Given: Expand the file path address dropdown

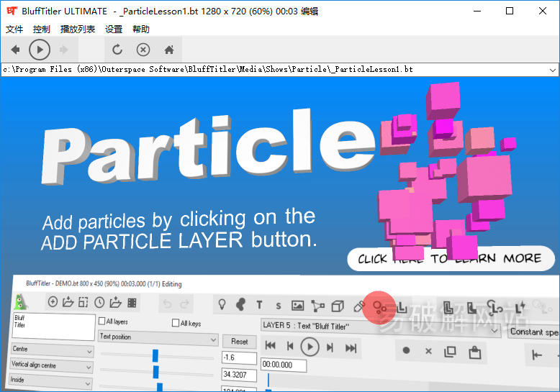Looking at the screenshot, I should point(553,70).
